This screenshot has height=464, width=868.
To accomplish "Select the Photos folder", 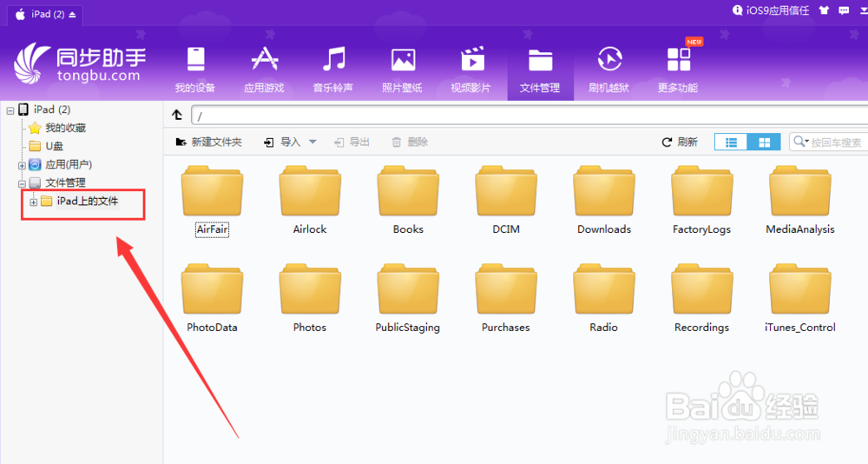I will [x=310, y=299].
